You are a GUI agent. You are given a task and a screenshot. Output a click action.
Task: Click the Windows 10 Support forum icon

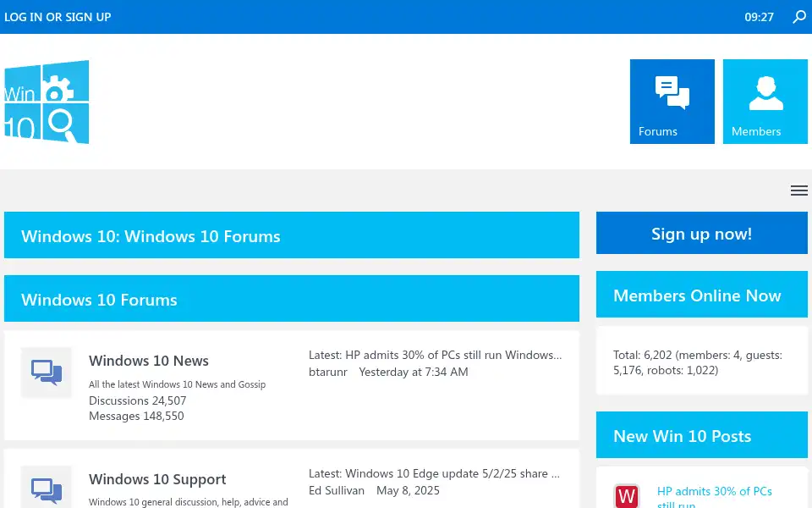[x=47, y=488]
